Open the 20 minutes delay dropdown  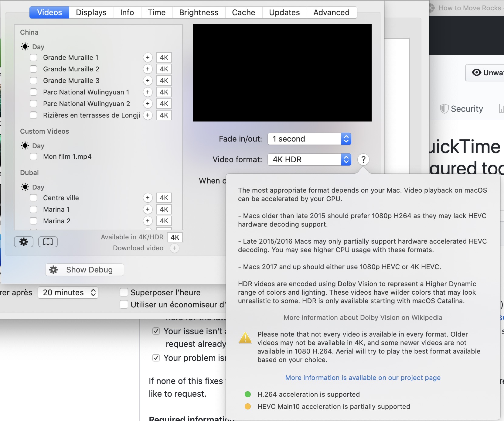click(68, 293)
